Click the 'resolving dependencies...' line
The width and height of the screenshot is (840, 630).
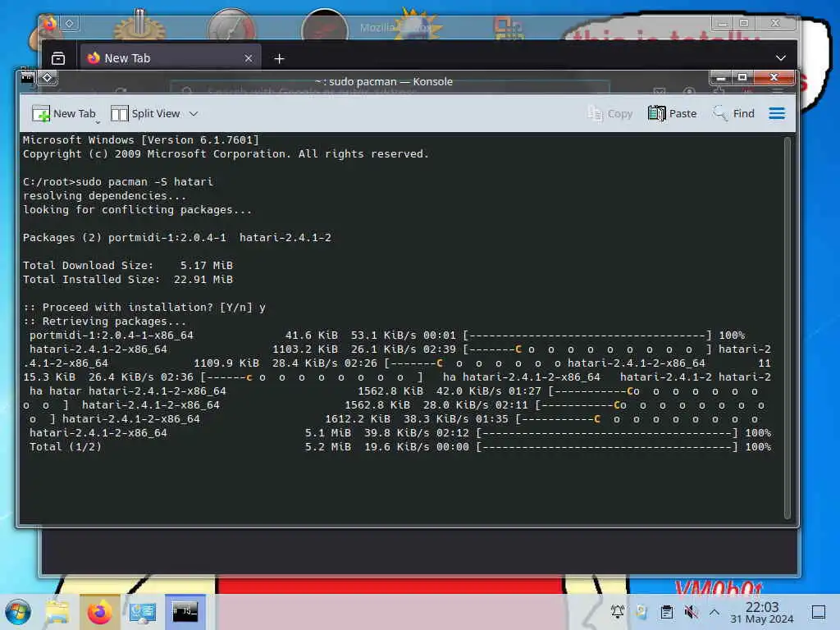pyautogui.click(x=104, y=195)
